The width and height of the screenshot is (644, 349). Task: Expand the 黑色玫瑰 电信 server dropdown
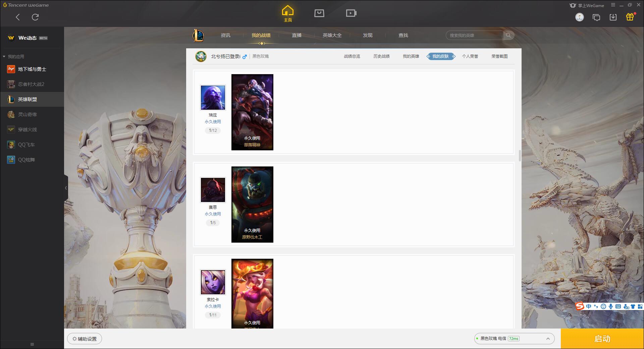tap(514, 339)
